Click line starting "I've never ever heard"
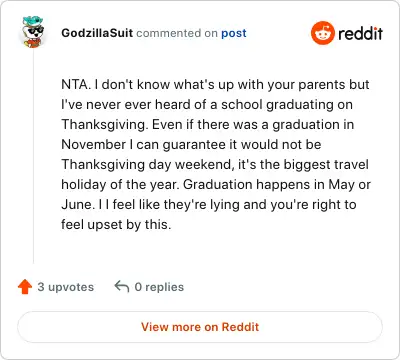 207,104
